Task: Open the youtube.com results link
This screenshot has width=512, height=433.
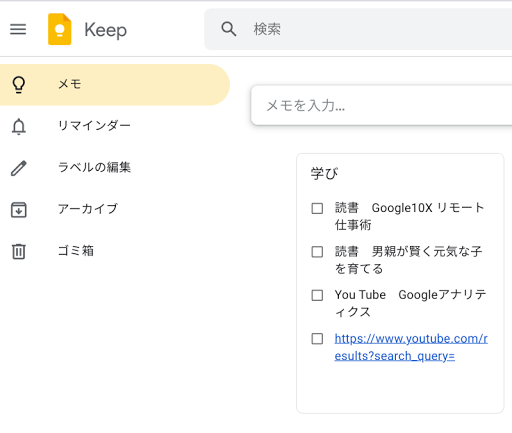Action: [411, 347]
